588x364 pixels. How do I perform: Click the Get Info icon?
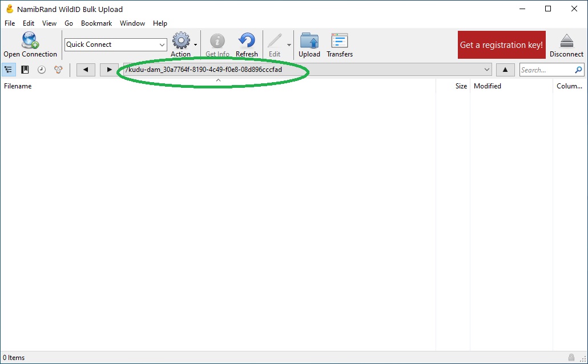pos(217,41)
